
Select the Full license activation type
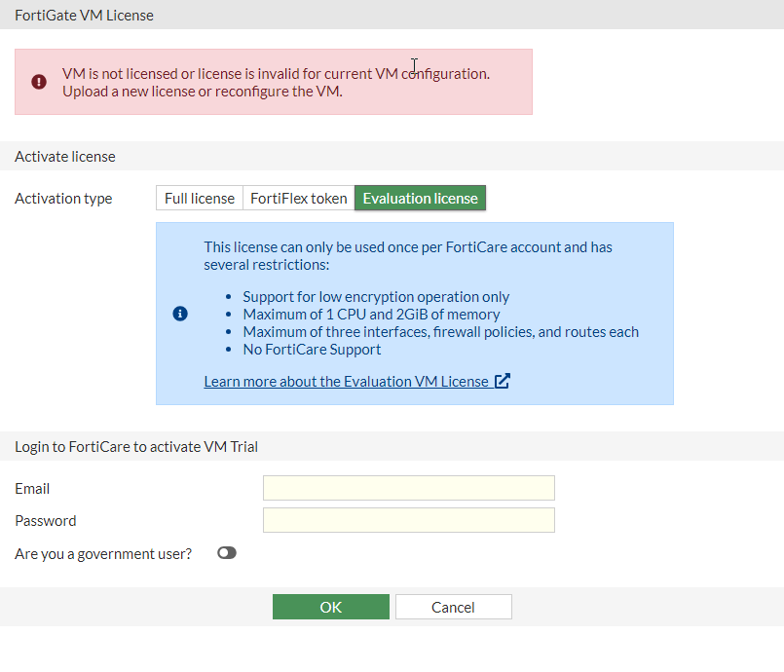pyautogui.click(x=200, y=198)
